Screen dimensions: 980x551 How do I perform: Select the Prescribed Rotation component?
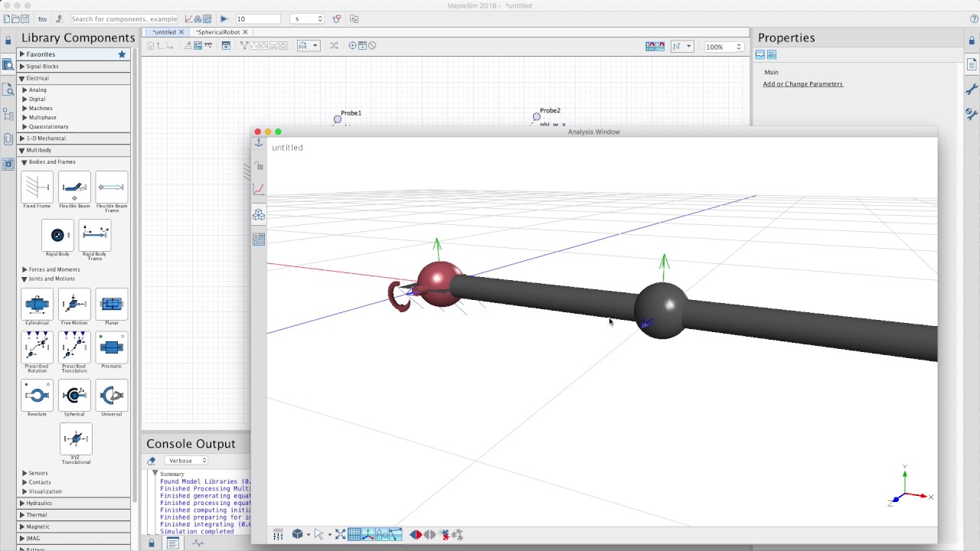(x=37, y=347)
